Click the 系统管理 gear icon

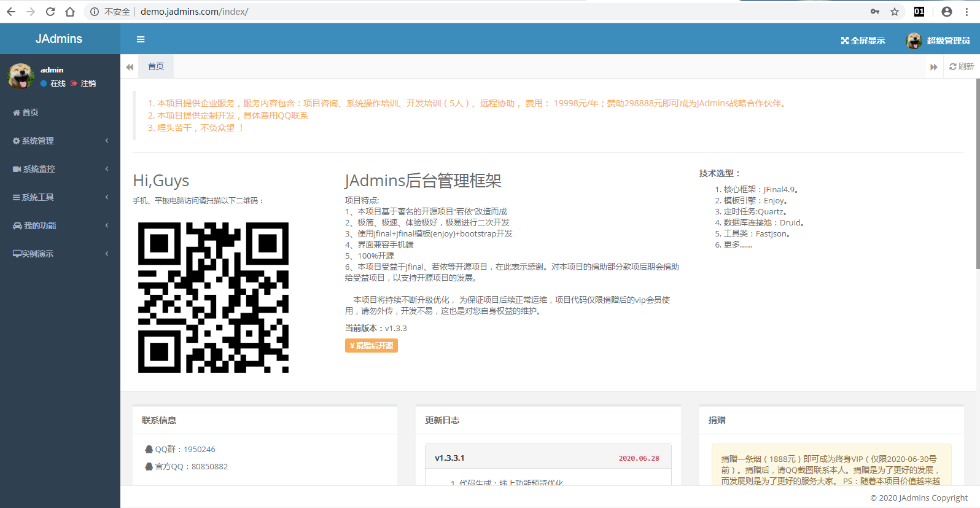pos(17,141)
